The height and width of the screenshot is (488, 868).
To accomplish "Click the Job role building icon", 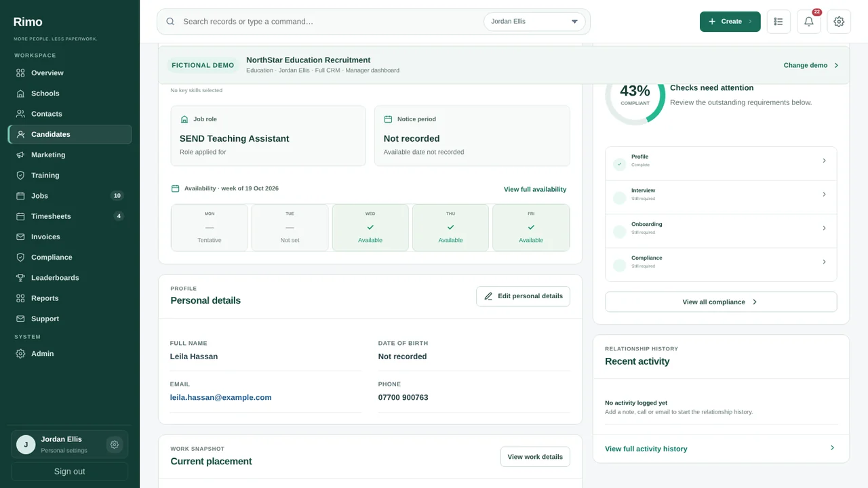I will tap(184, 119).
